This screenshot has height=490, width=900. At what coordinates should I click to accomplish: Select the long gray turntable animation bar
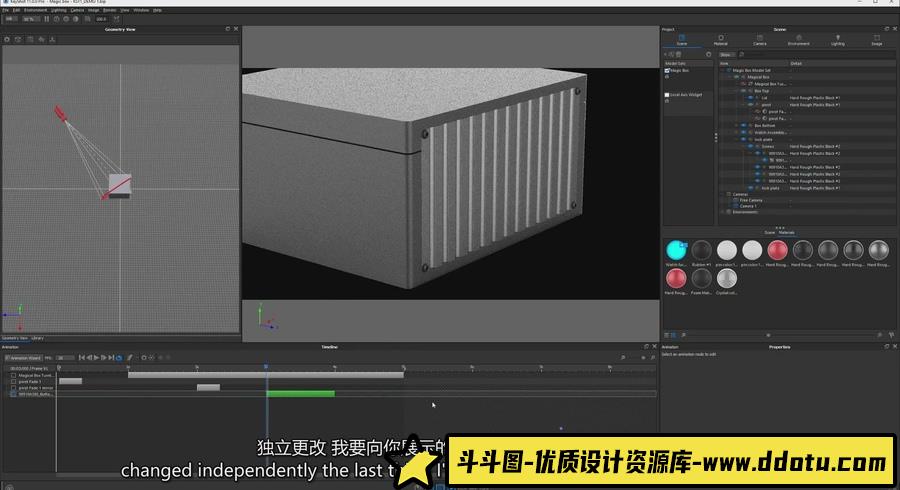[266, 375]
